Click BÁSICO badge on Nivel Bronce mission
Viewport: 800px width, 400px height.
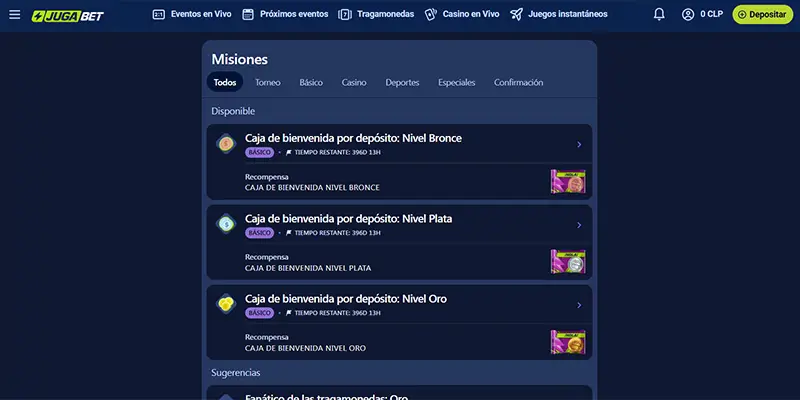[260, 153]
